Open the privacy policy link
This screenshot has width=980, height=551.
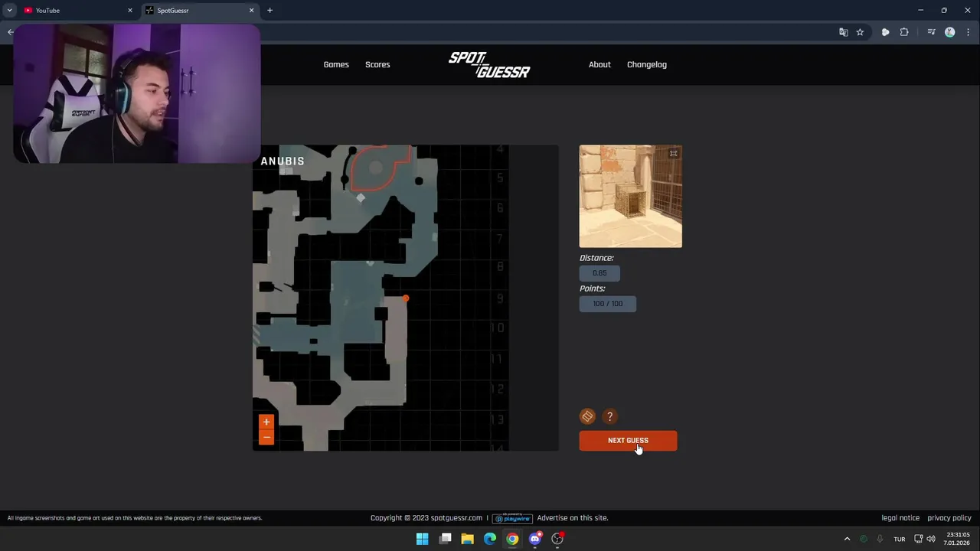(x=949, y=518)
